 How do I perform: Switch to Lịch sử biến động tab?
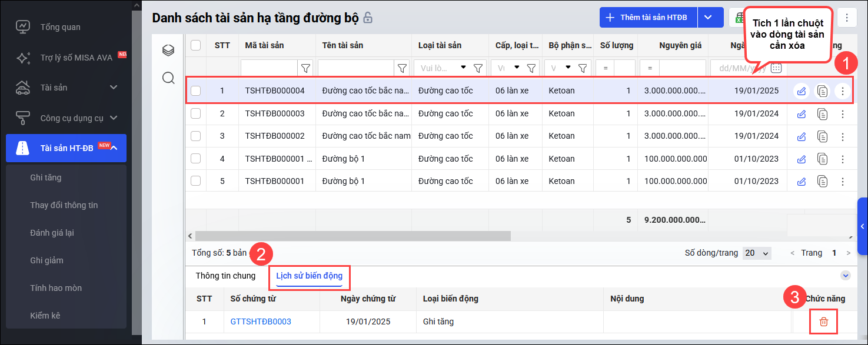(309, 276)
